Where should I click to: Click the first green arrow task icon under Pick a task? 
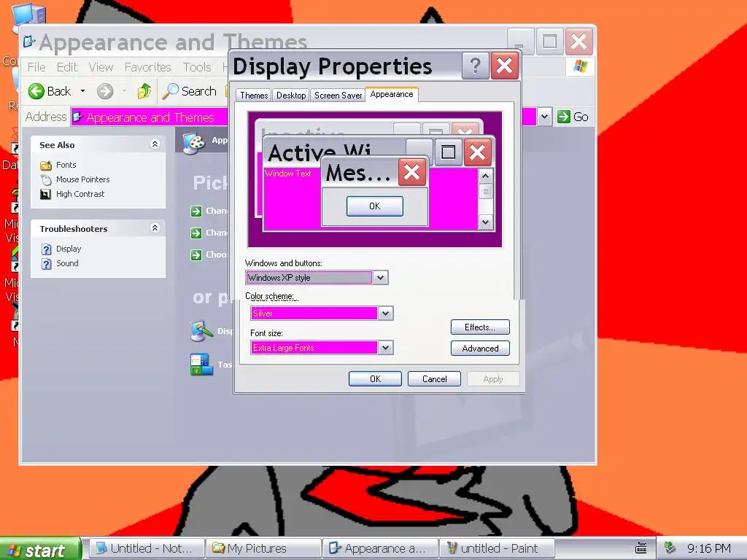click(196, 211)
